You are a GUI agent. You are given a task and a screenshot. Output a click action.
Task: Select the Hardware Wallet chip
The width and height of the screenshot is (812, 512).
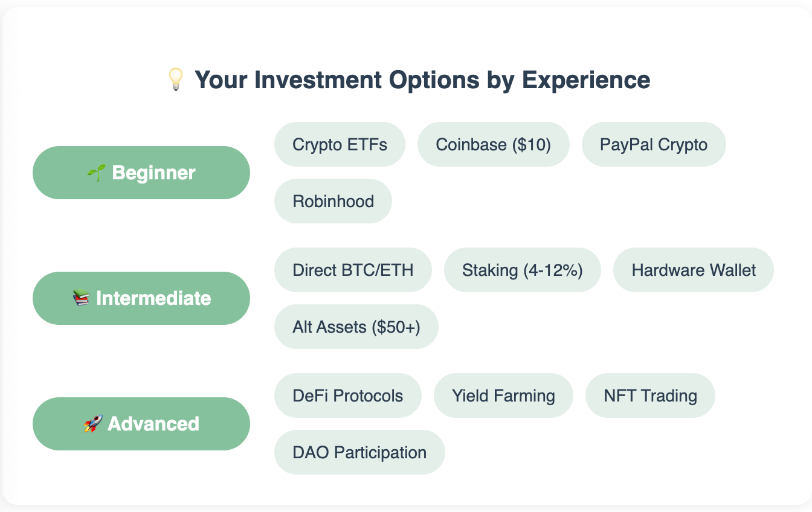(x=694, y=270)
